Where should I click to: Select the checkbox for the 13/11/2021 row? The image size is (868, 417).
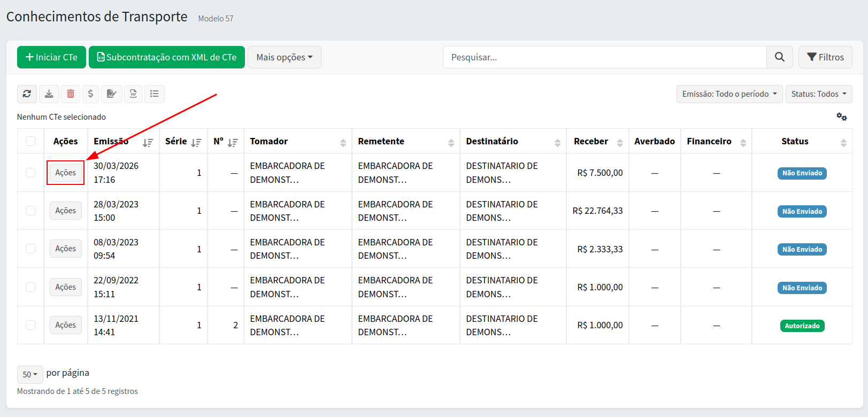click(30, 325)
